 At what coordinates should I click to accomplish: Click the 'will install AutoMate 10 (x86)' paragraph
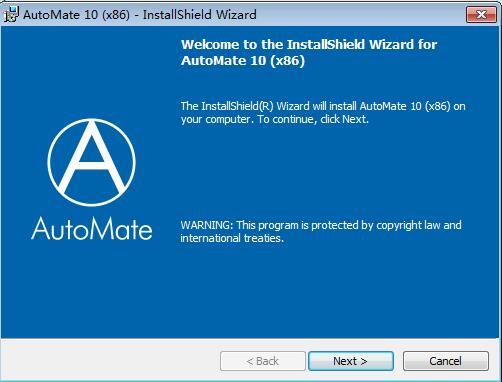tap(323, 113)
